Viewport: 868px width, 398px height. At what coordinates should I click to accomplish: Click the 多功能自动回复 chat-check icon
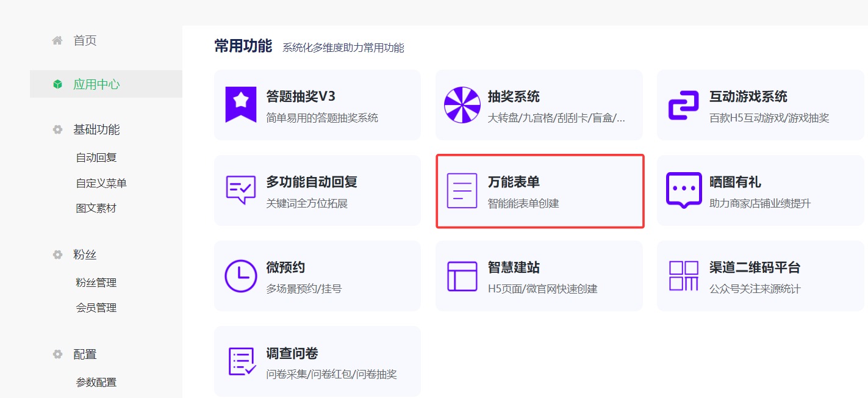[x=240, y=190]
